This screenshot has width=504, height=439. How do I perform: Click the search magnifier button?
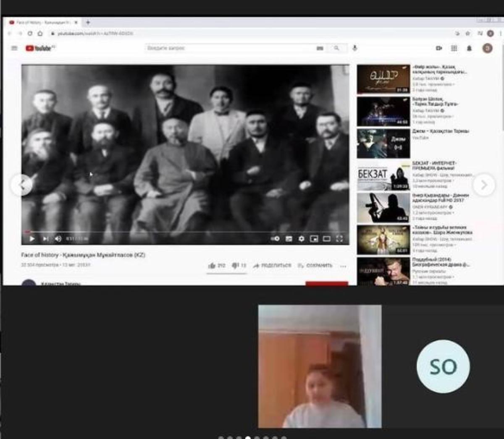(336, 48)
